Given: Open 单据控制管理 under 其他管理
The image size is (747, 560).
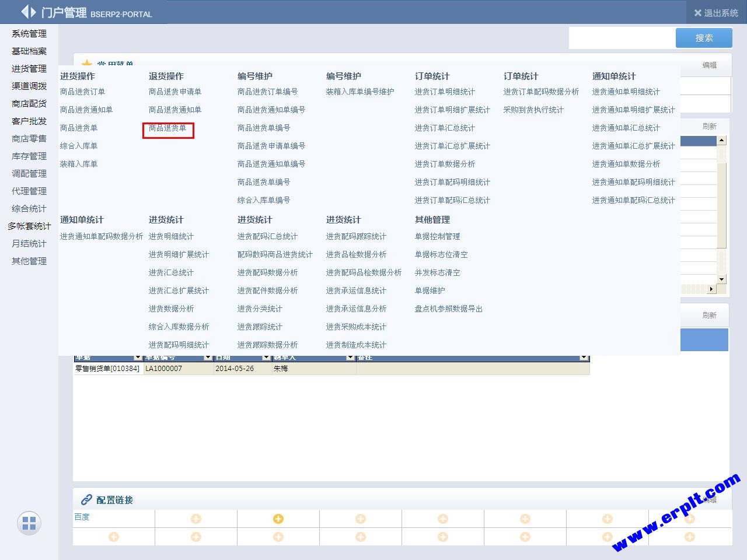Looking at the screenshot, I should 437,236.
